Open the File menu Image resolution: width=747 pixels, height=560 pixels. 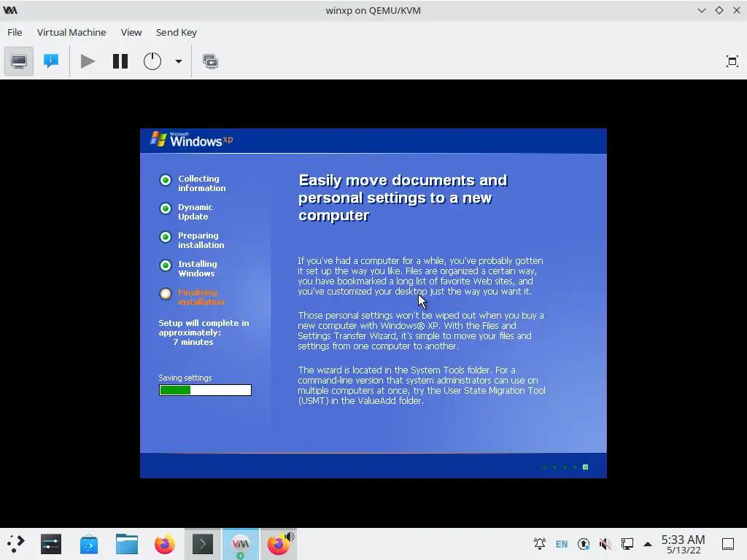click(15, 32)
